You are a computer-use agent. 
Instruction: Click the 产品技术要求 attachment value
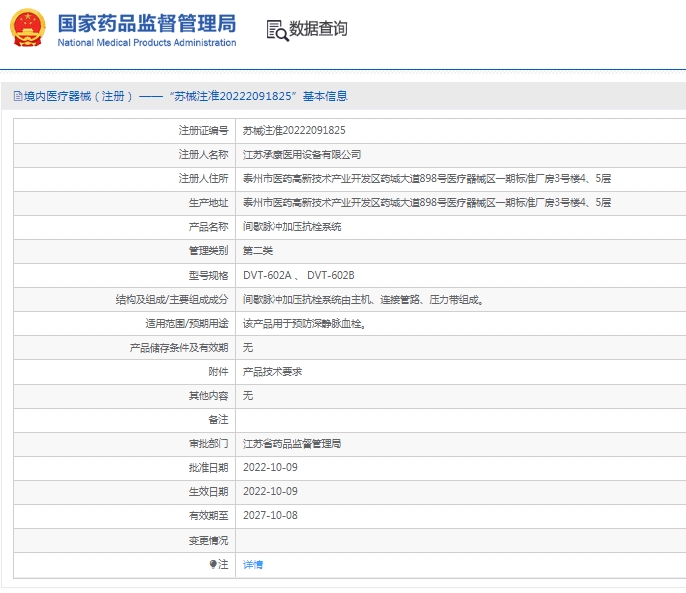tap(272, 372)
